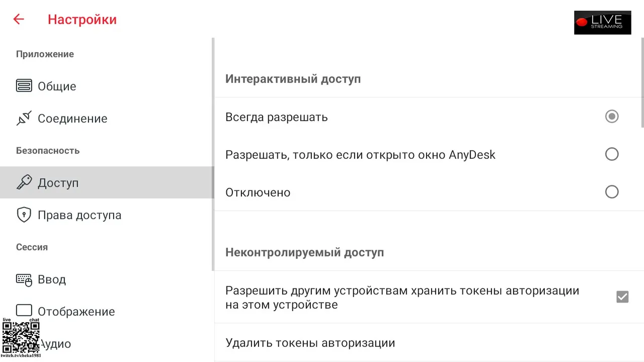
Task: Click the Отображение display icon
Action: point(24,311)
